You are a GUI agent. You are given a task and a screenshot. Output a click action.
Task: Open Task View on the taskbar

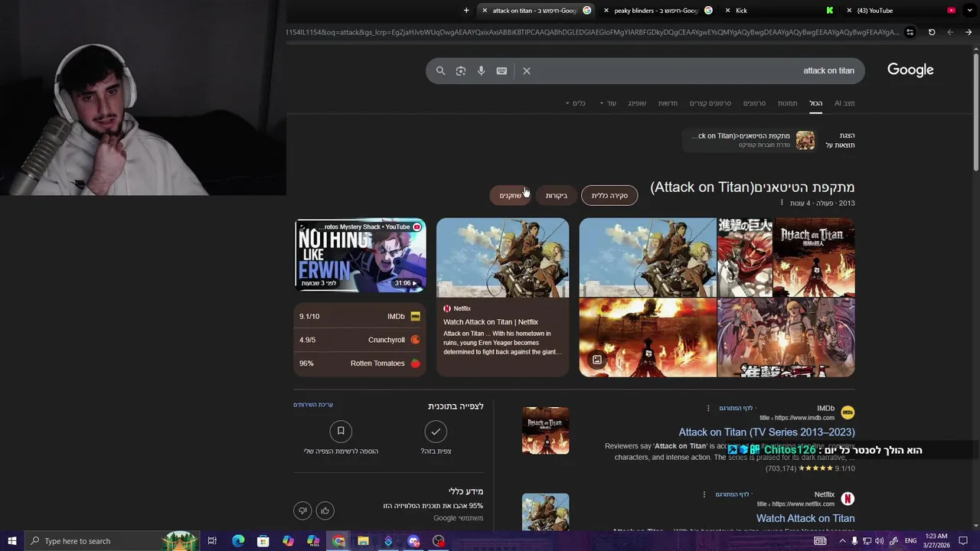click(x=212, y=541)
